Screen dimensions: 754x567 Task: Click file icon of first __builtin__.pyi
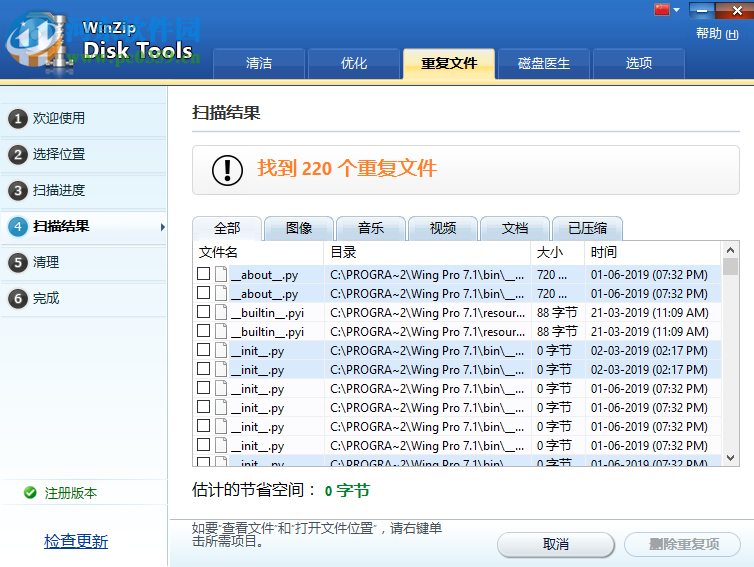[221, 312]
